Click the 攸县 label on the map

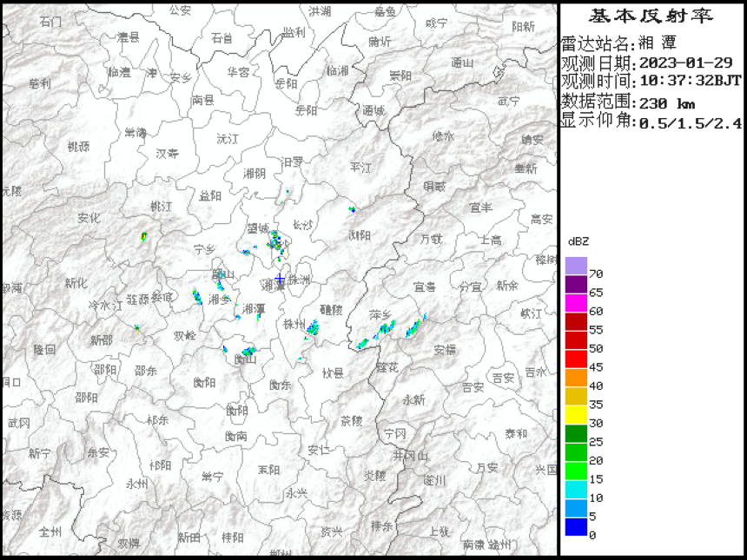333,372
